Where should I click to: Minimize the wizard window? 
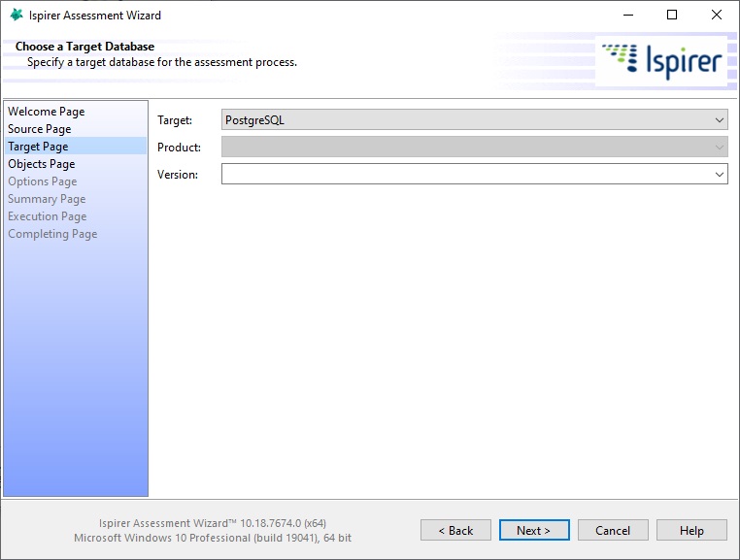[x=628, y=16]
